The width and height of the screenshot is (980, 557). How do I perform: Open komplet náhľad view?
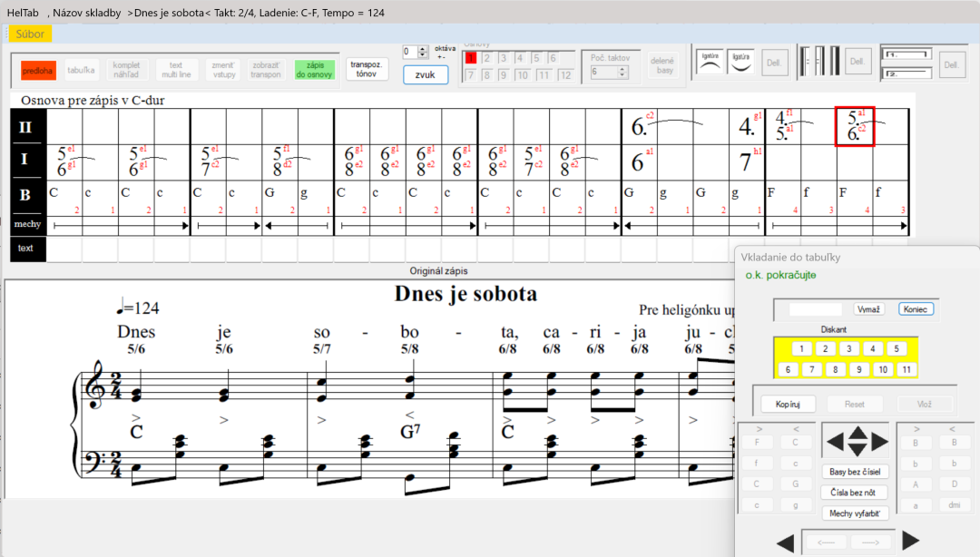[x=126, y=69]
